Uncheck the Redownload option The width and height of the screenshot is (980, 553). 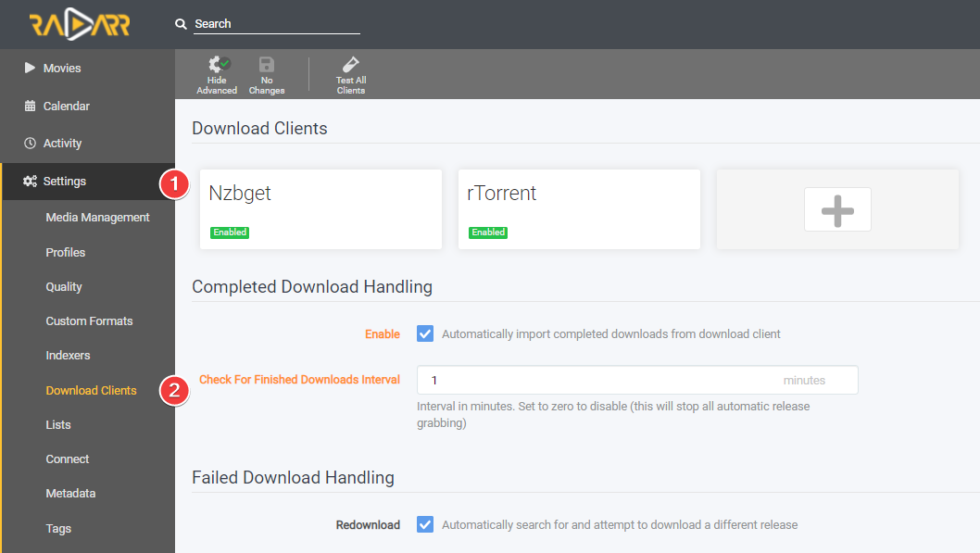click(x=424, y=524)
